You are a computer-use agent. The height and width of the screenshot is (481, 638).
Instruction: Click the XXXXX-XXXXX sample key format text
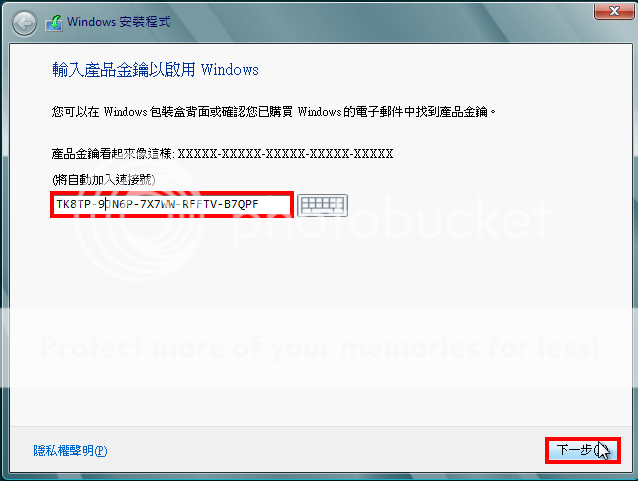[x=286, y=154]
